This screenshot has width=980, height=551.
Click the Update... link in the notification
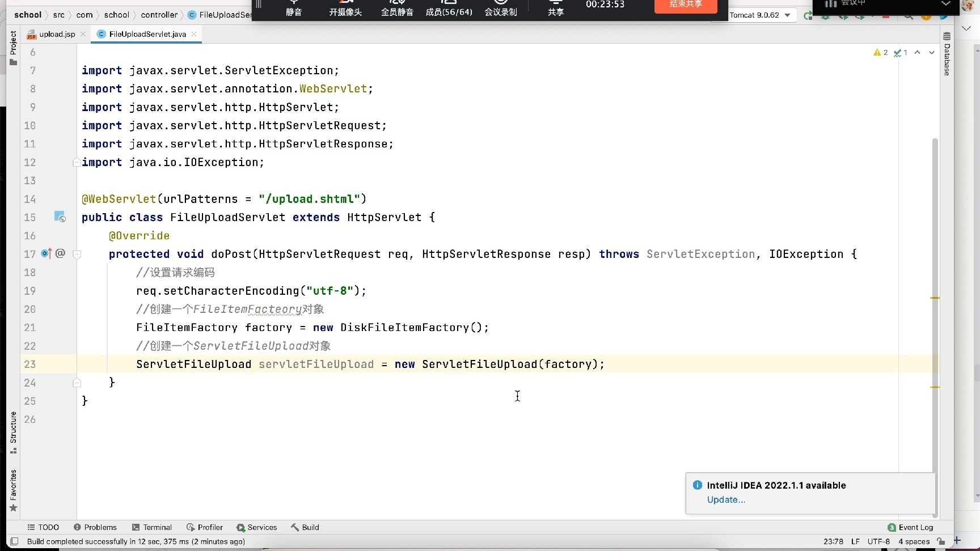[726, 499]
